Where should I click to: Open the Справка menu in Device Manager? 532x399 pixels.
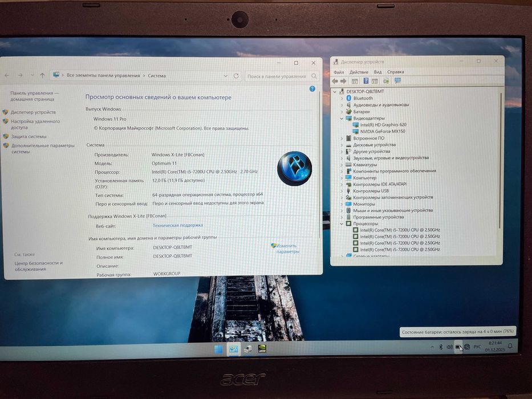coord(395,72)
